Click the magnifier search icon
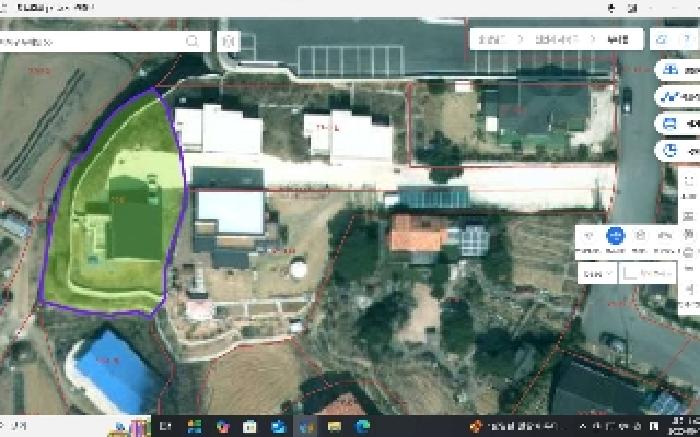The height and width of the screenshot is (437, 700). (192, 42)
